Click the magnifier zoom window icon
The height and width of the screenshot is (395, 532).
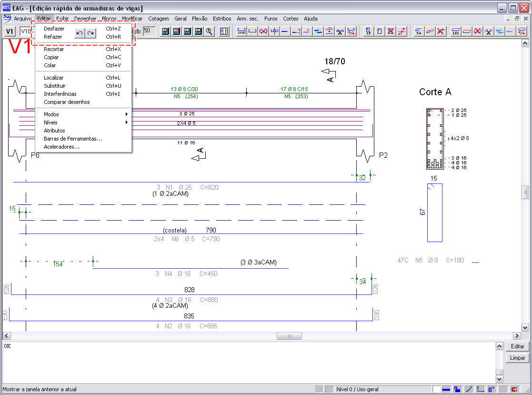(209, 31)
